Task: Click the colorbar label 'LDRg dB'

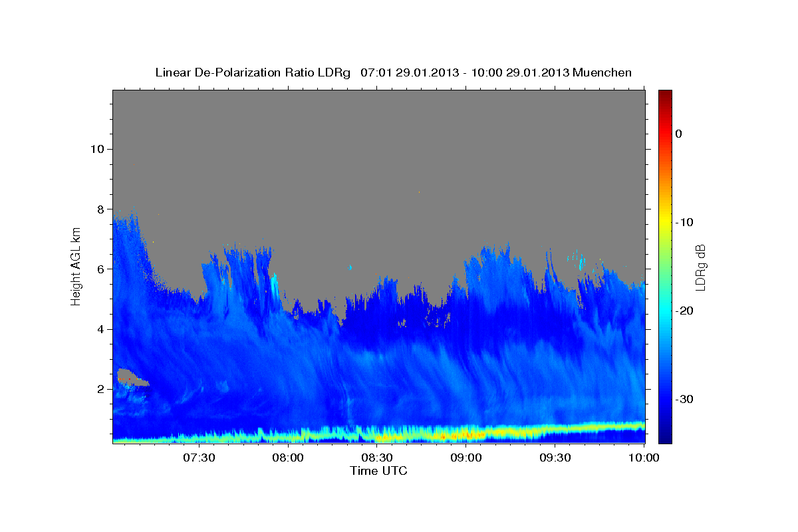Action: click(x=700, y=267)
